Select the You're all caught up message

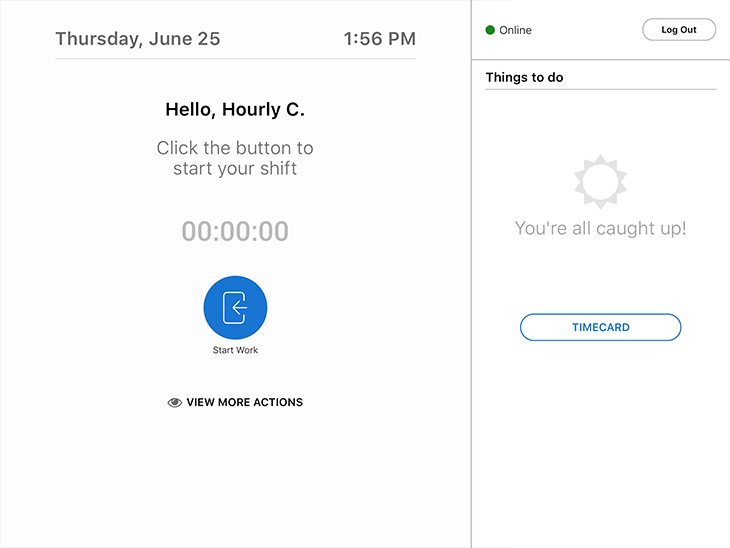[601, 228]
